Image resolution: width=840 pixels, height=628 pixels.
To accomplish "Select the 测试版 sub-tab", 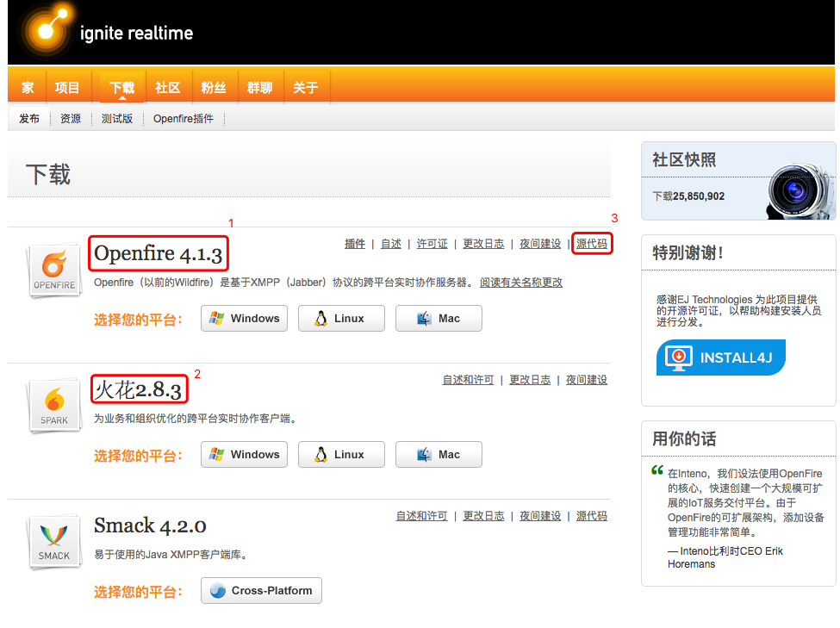I will tap(117, 118).
